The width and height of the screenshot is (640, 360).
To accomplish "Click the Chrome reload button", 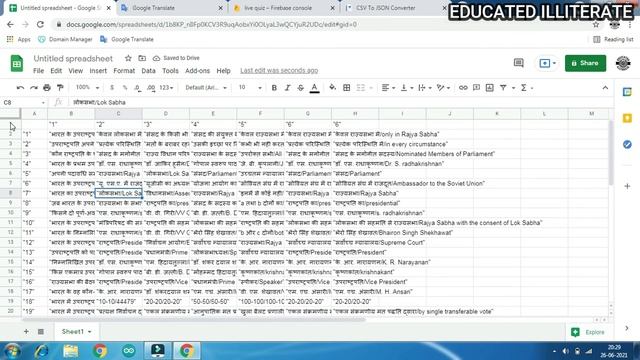I will [x=40, y=24].
